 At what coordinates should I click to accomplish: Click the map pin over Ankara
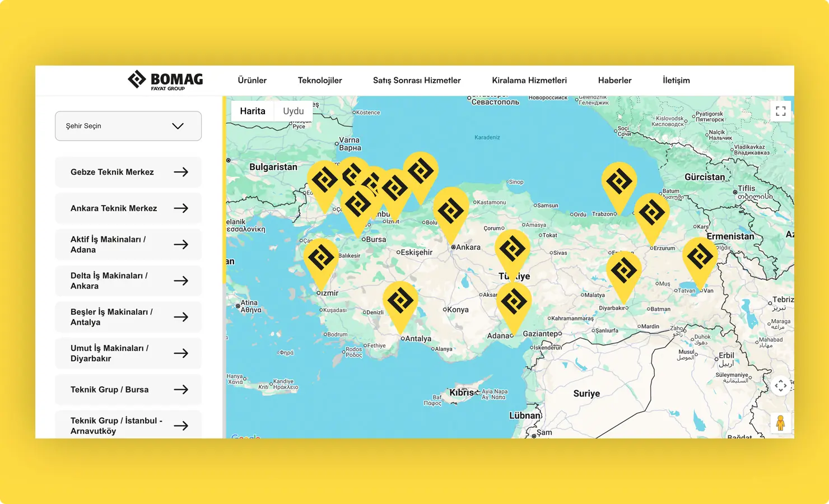451,212
